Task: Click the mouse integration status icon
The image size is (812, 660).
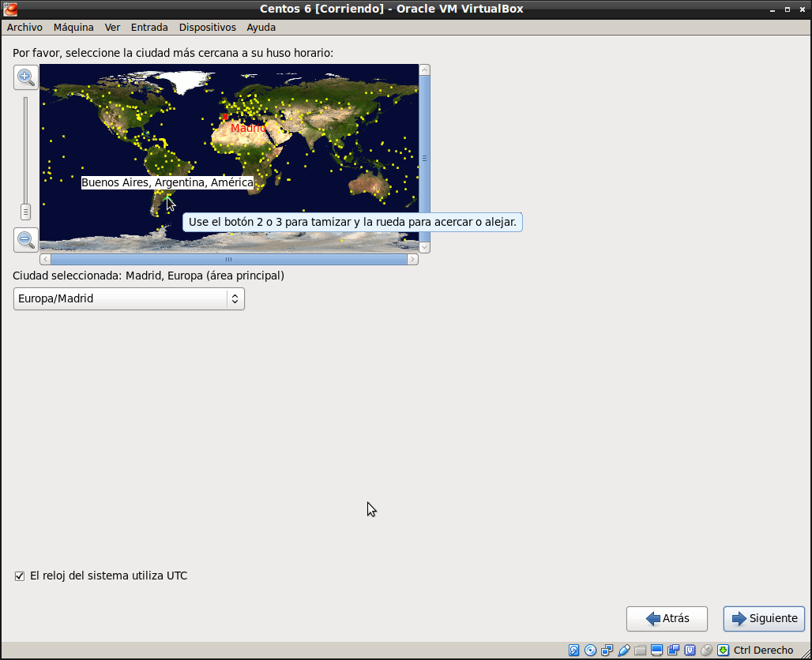Action: point(706,651)
